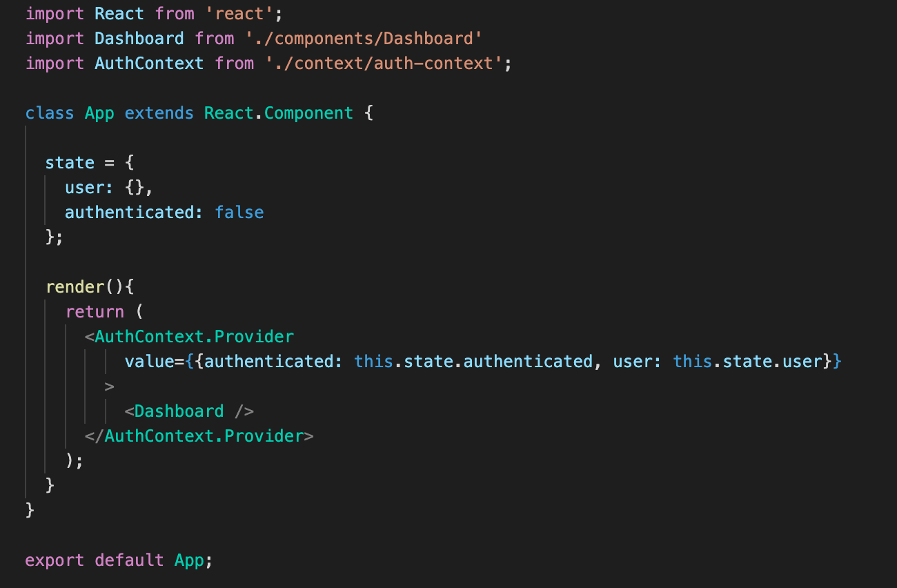Click the 'AuthContext' import identifier
Image resolution: width=897 pixels, height=588 pixels.
pyautogui.click(x=148, y=63)
